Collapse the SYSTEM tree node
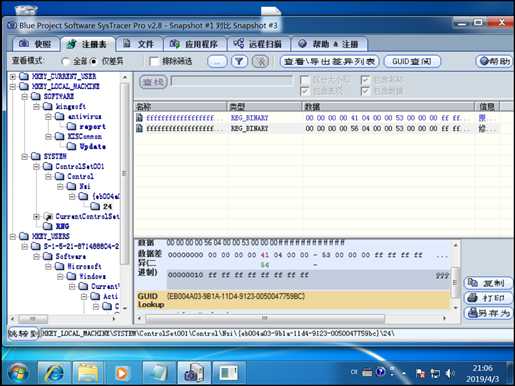The image size is (515, 386). coord(25,156)
